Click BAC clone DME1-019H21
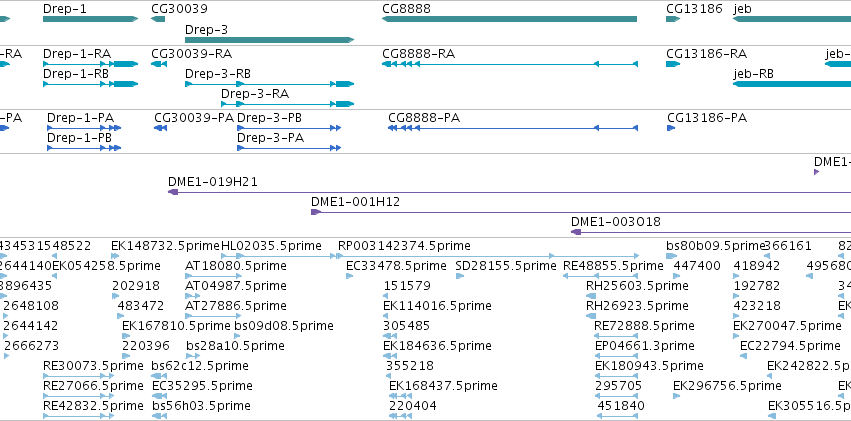The height and width of the screenshot is (421, 851). [509, 192]
